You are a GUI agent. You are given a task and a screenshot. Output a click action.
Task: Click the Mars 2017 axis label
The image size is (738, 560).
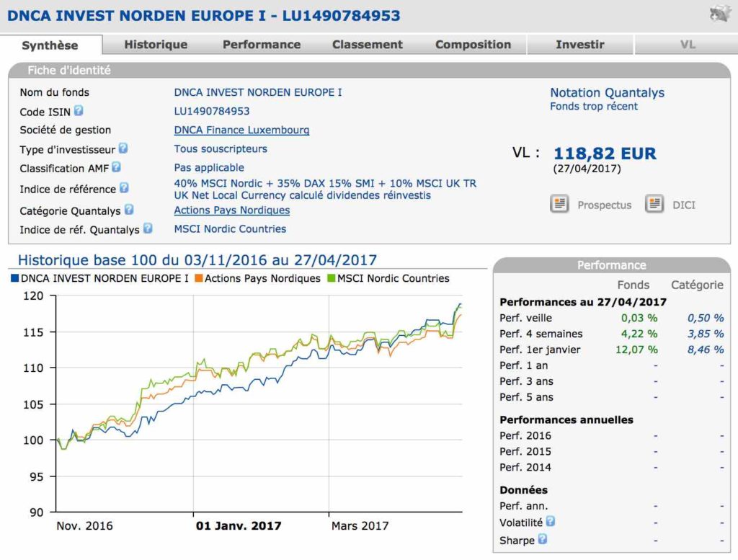click(360, 525)
